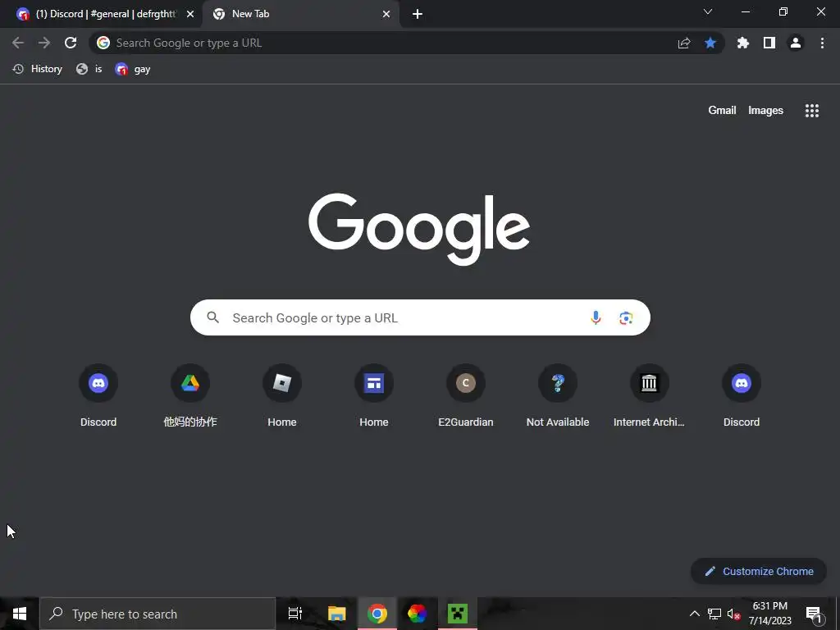Open the Windows Start menu

pyautogui.click(x=20, y=614)
